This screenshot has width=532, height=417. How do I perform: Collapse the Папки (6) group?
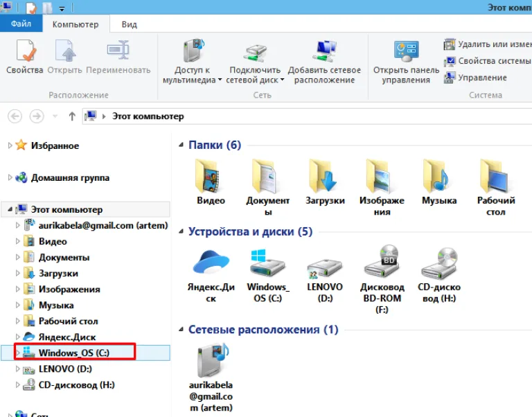coord(181,145)
